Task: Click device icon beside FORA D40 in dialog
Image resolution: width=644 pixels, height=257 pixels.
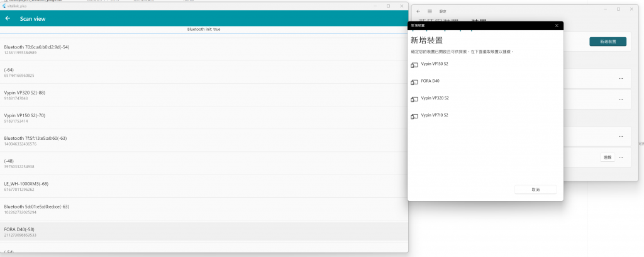Action: tap(414, 83)
